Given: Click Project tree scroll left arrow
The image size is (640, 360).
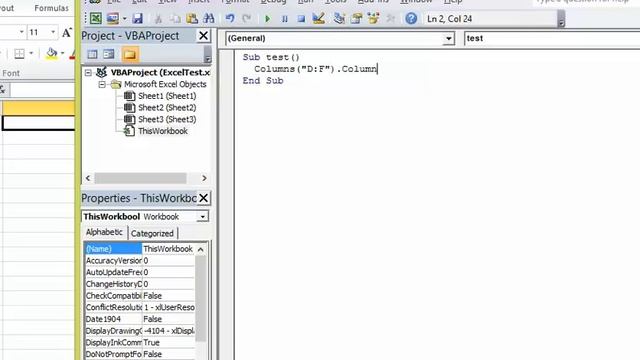Looking at the screenshot, I should (88, 178).
